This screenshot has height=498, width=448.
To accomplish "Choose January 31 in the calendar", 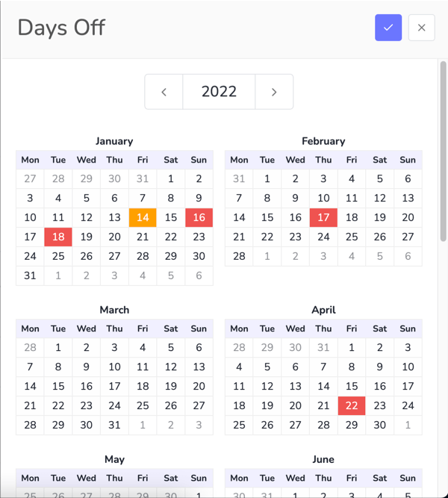I will tap(30, 276).
